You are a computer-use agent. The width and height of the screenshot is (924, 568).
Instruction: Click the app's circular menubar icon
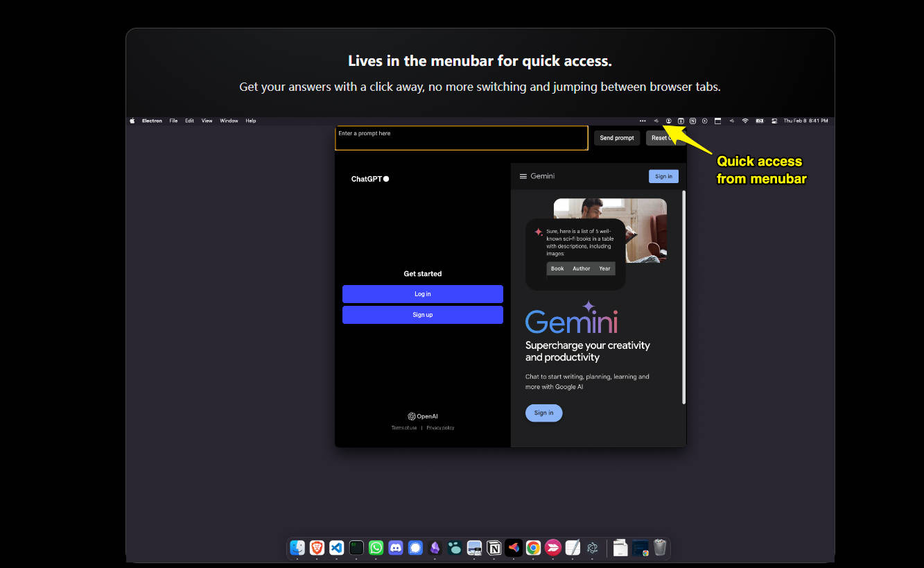[x=669, y=121]
